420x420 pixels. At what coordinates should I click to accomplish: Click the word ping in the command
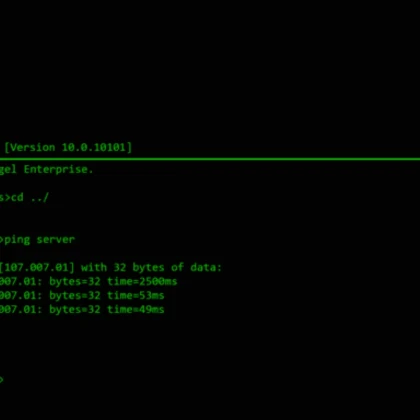pos(17,240)
